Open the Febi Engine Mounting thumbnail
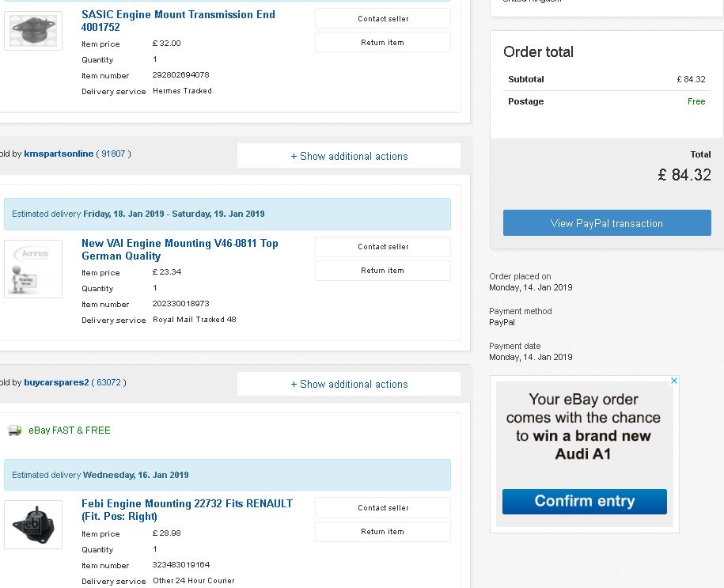Viewport: 724px width, 588px height. tap(32, 524)
